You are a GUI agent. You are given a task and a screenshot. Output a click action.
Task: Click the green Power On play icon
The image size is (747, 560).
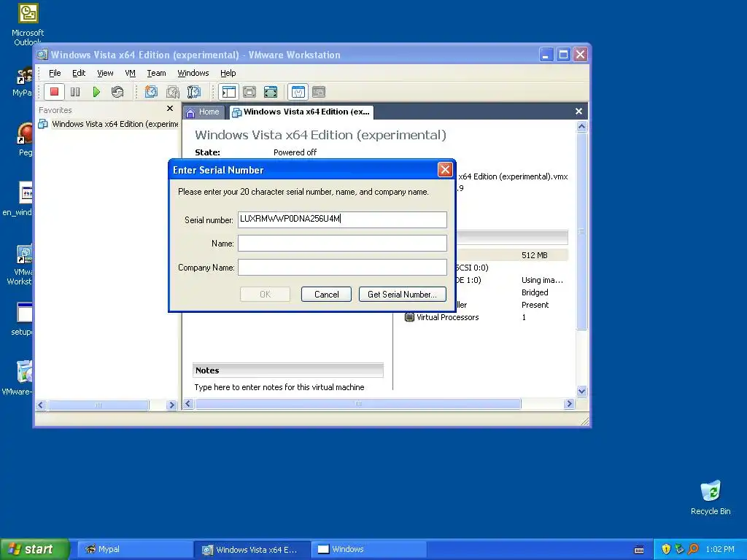[96, 92]
